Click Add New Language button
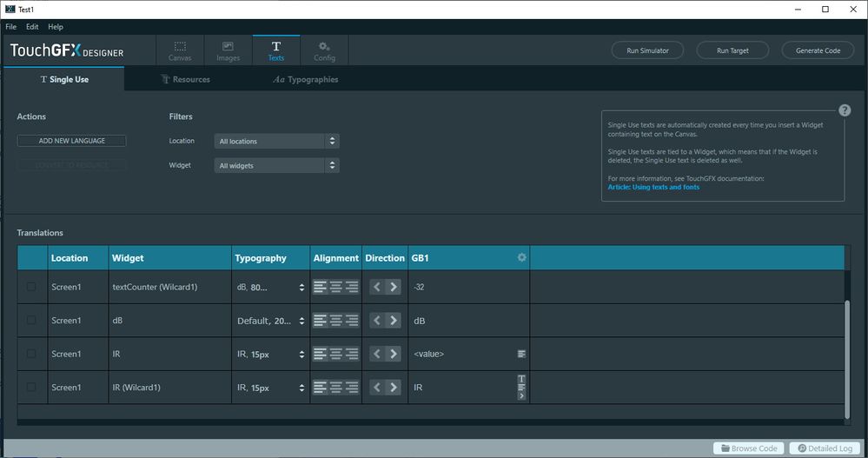 pos(71,141)
